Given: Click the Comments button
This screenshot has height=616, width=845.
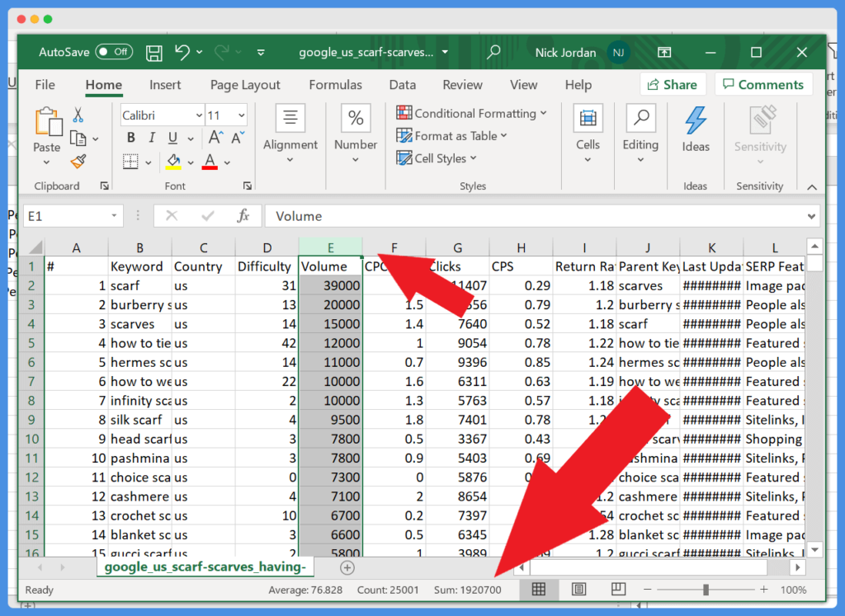Looking at the screenshot, I should click(x=763, y=85).
